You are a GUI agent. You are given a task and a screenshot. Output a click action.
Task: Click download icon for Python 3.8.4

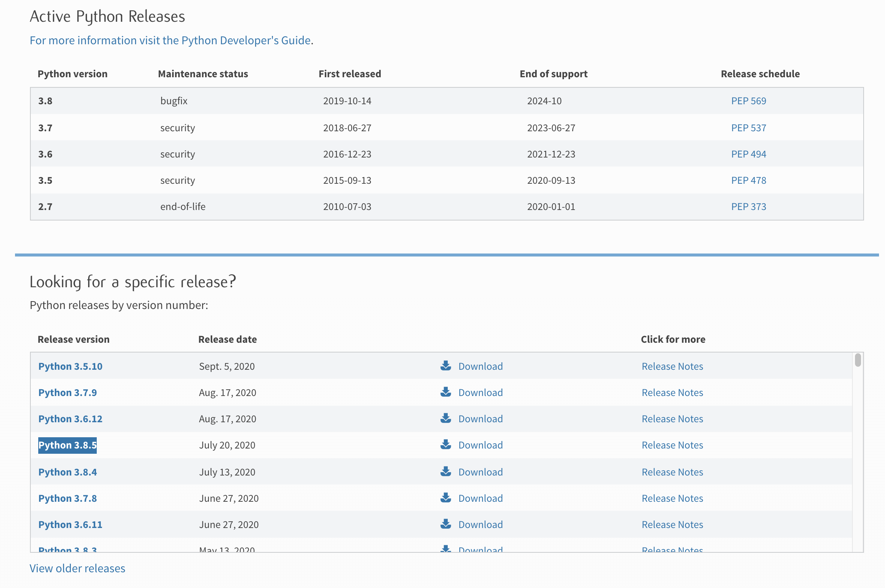tap(445, 471)
